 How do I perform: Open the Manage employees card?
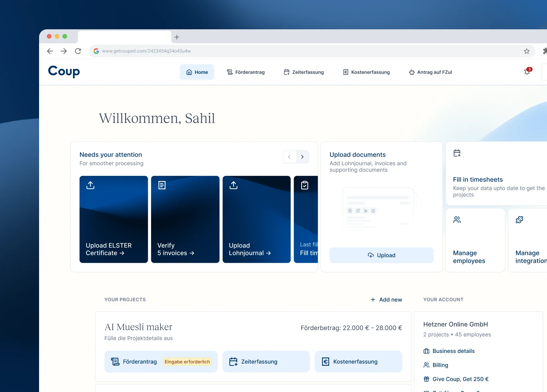pos(475,240)
